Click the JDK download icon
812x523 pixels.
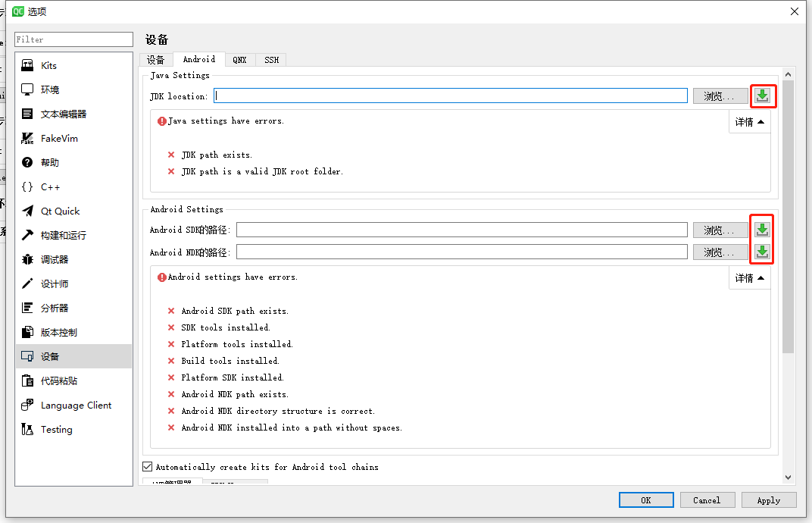click(x=762, y=96)
